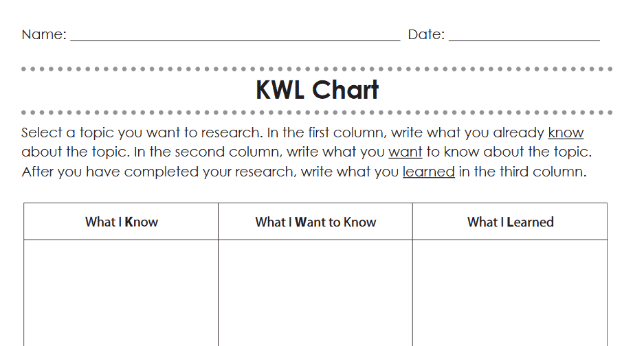Click the underlined word "learned"
The width and height of the screenshot is (644, 346).
[429, 172]
